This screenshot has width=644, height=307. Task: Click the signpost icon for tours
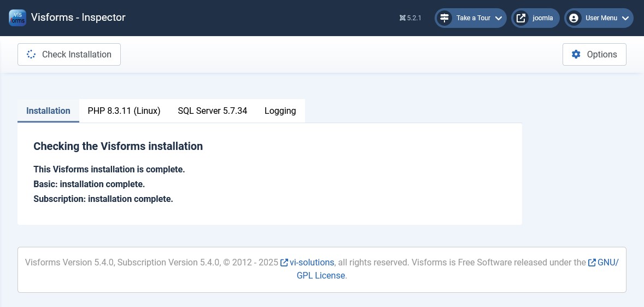tap(444, 18)
